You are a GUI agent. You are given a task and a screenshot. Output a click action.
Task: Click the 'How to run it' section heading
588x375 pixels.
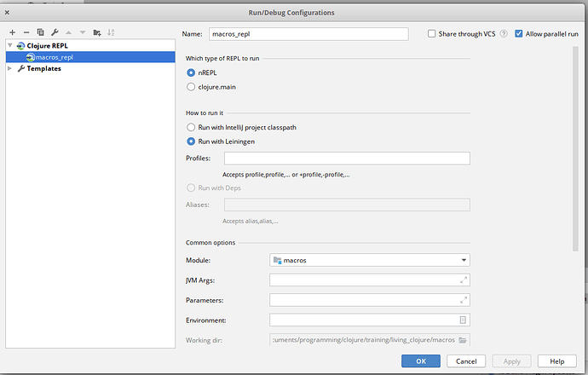point(205,112)
